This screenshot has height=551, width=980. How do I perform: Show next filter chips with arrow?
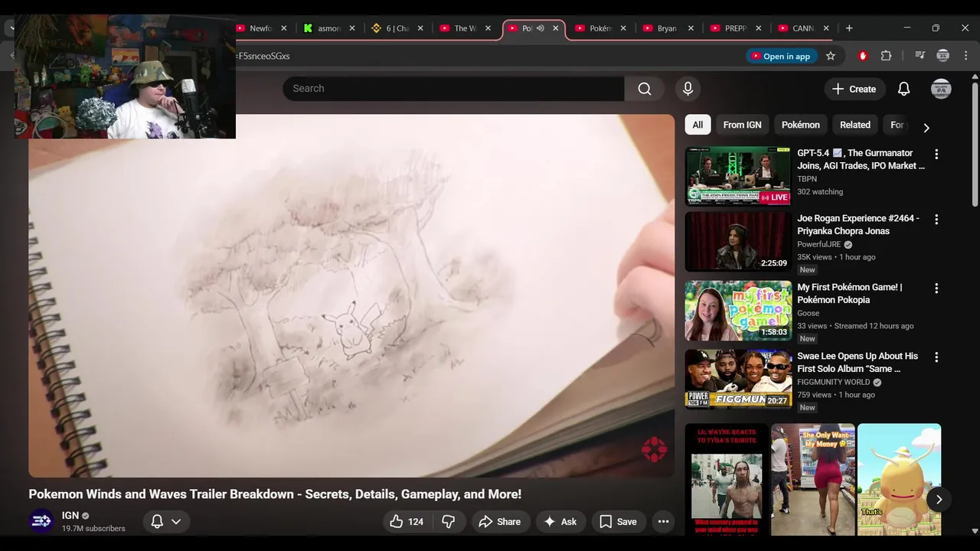(926, 128)
